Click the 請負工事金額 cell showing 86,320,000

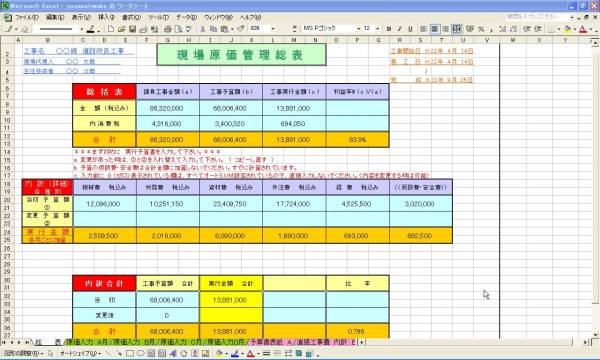coord(168,108)
